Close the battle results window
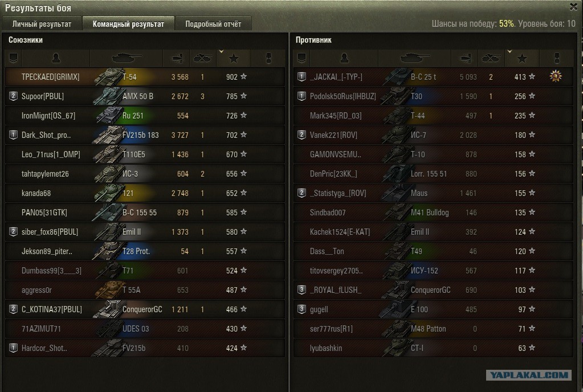Screen dimensions: 583x392 tap(574, 7)
